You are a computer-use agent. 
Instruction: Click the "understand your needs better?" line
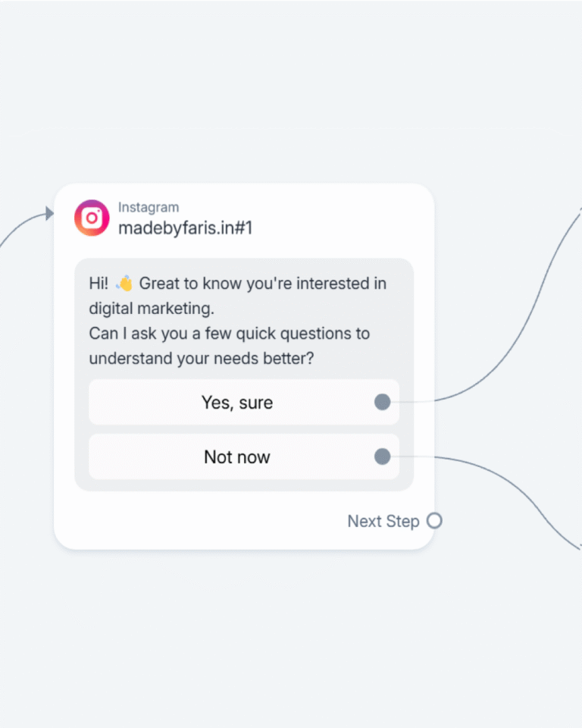201,359
